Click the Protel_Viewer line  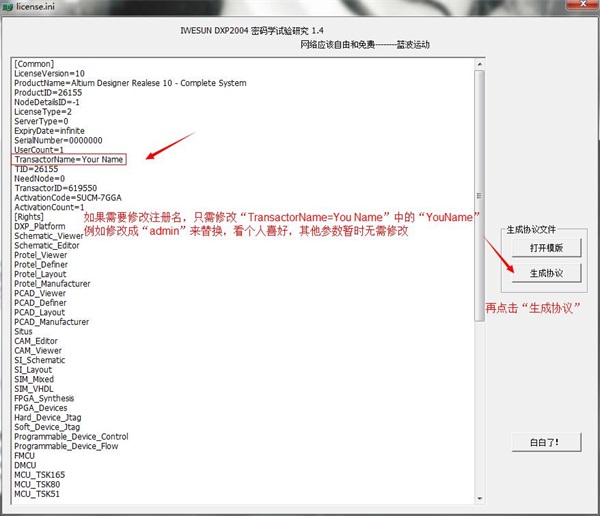(41, 255)
